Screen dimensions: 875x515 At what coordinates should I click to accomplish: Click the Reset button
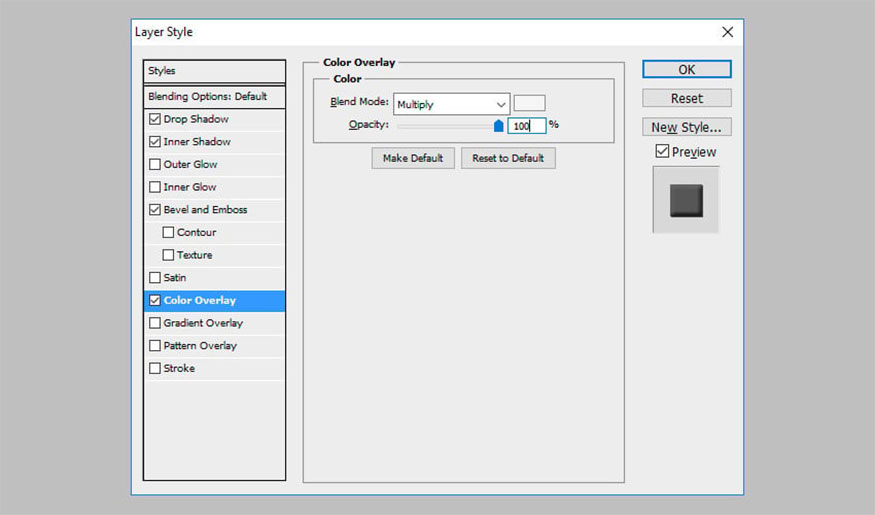pos(686,98)
